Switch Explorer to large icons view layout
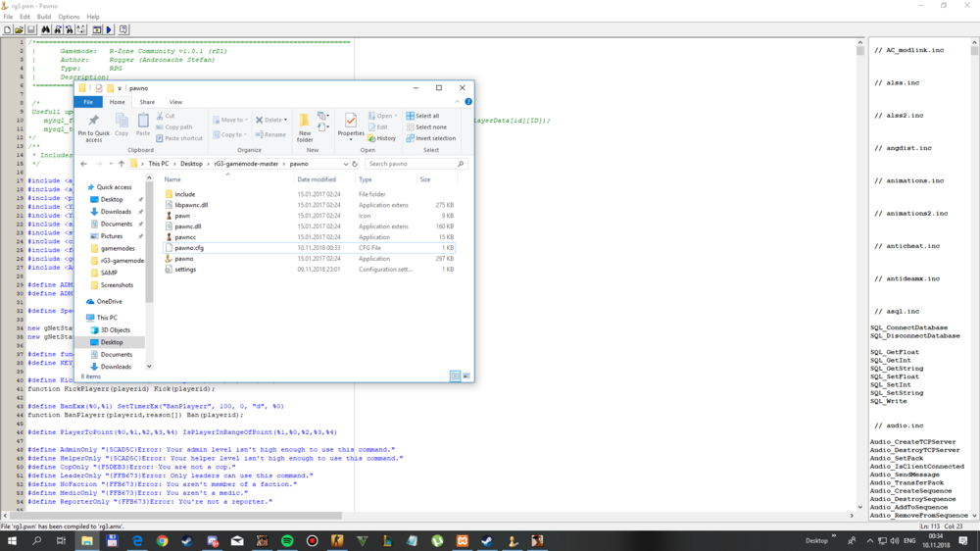Image resolution: width=980 pixels, height=551 pixels. (466, 376)
